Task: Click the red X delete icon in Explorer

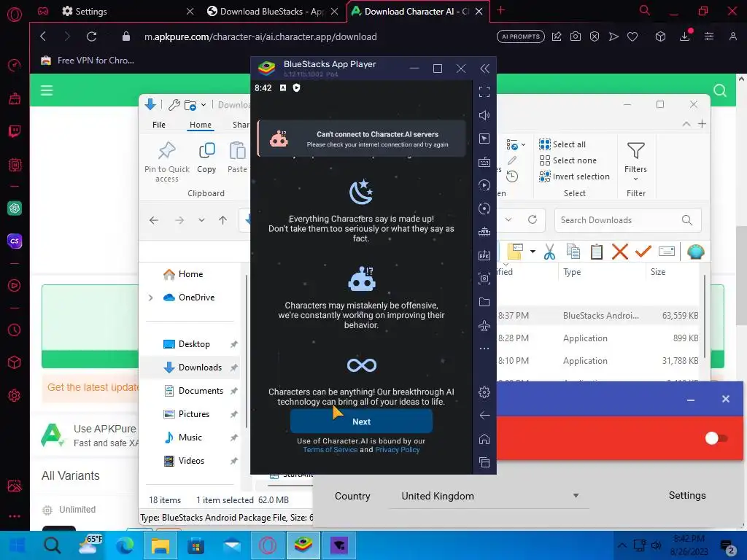Action: 620,252
